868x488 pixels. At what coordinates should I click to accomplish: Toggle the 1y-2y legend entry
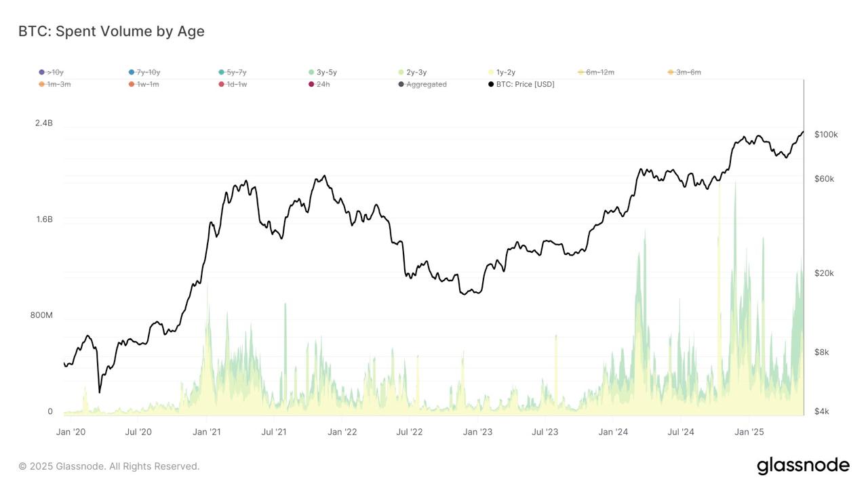[x=502, y=72]
